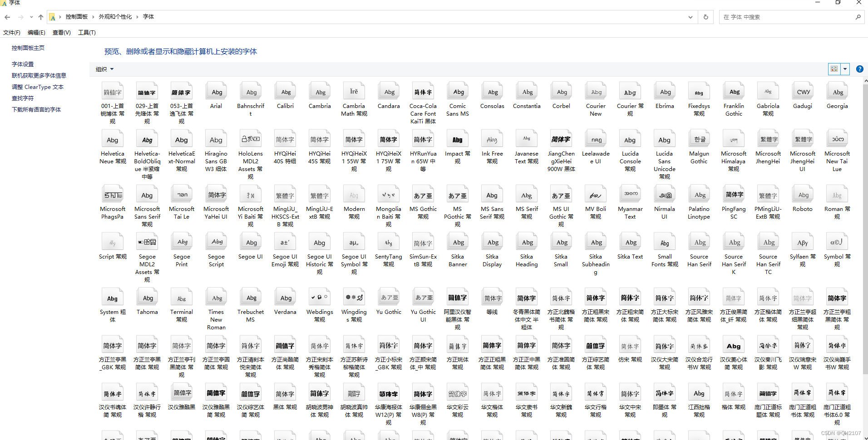Open 联机获取更多字体信息 link
This screenshot has width=868, height=440.
[x=39, y=76]
